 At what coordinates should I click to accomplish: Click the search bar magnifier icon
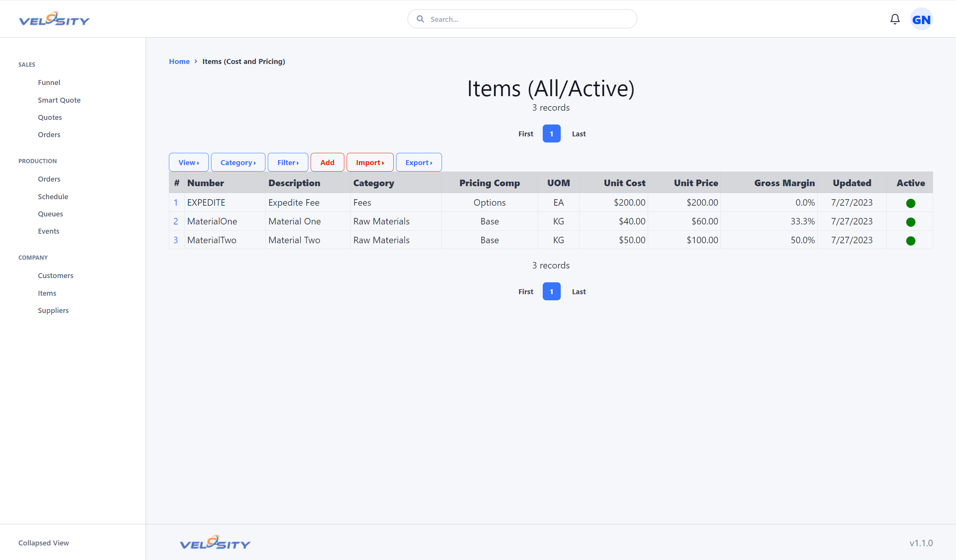click(x=421, y=19)
